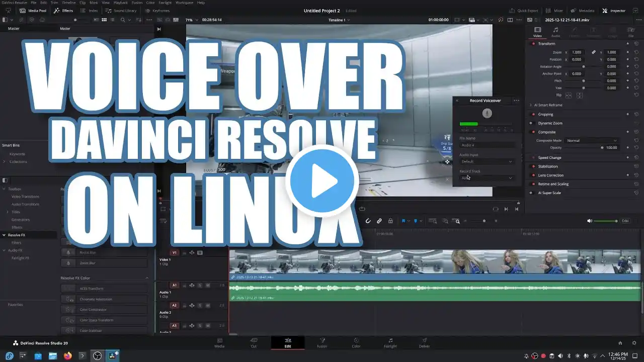Open the file manager from taskbar

[x=53, y=356]
